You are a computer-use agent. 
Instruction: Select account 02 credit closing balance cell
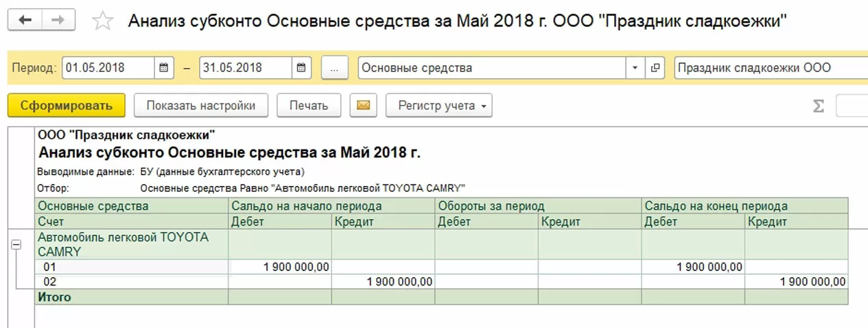796,282
